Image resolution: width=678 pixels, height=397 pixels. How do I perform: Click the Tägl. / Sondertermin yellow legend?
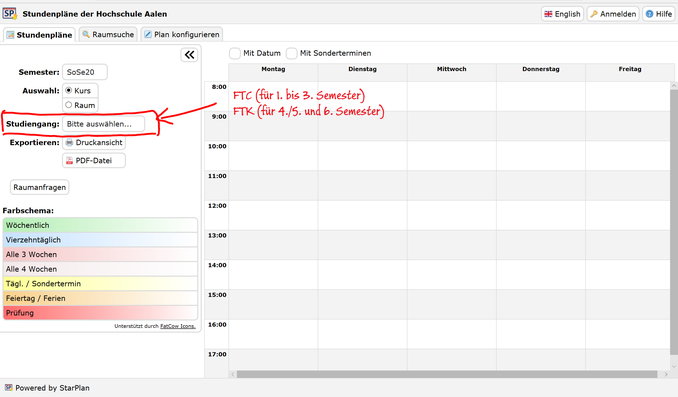click(100, 284)
